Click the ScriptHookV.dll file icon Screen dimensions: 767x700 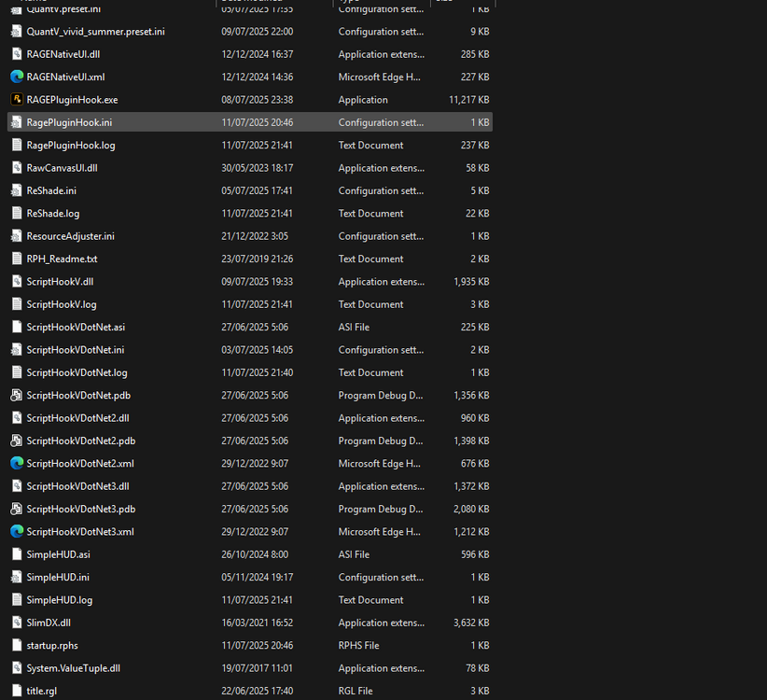click(17, 281)
